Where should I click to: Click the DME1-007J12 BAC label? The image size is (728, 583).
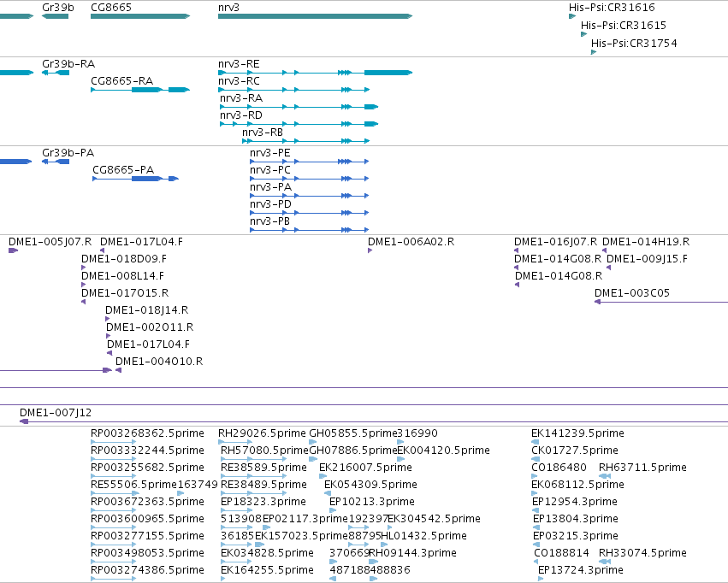tap(56, 413)
